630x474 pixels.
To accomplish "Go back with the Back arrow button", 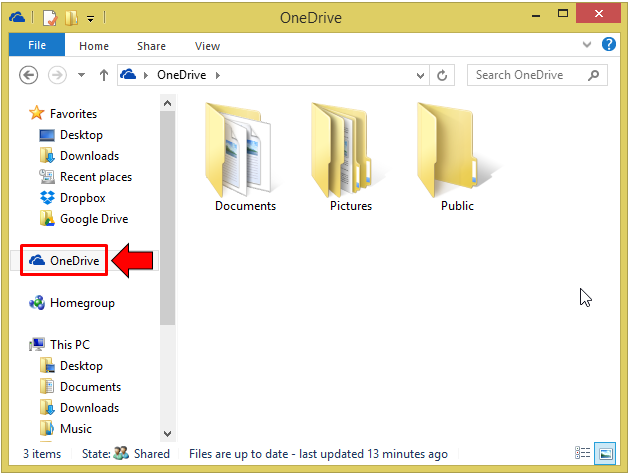I will point(29,75).
